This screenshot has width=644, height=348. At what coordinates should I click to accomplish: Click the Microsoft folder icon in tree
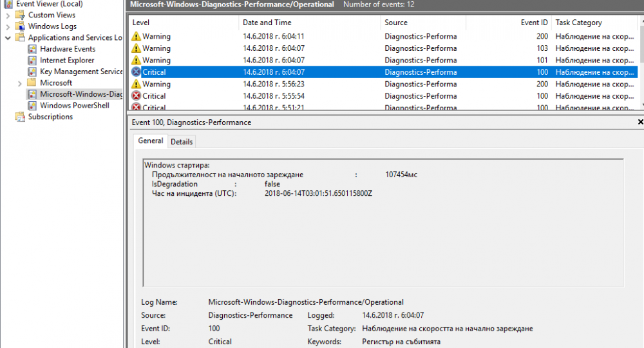pos(32,82)
